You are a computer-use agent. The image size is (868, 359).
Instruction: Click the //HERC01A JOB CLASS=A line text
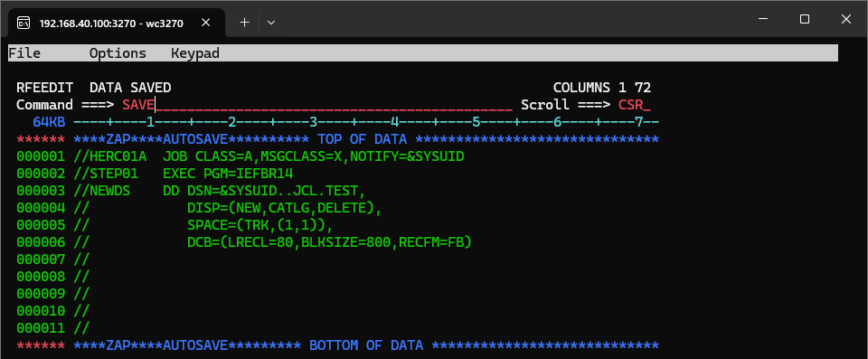point(269,156)
